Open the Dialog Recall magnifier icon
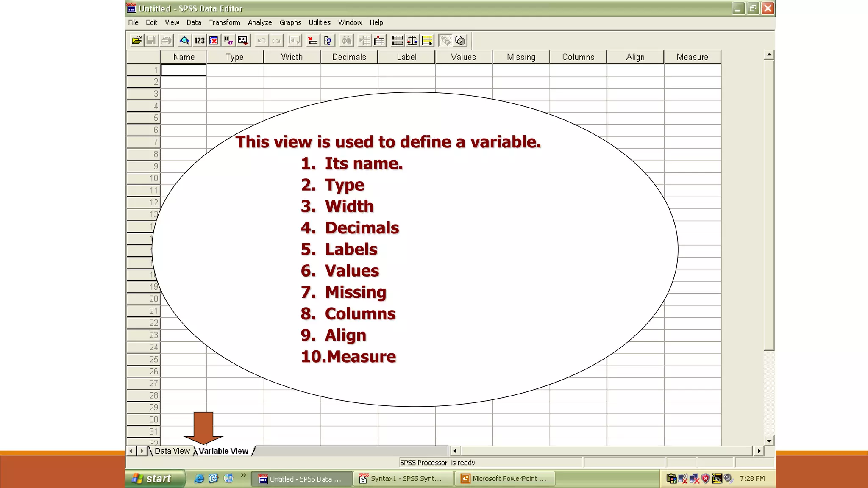Viewport: 868px width, 488px height. coord(184,41)
